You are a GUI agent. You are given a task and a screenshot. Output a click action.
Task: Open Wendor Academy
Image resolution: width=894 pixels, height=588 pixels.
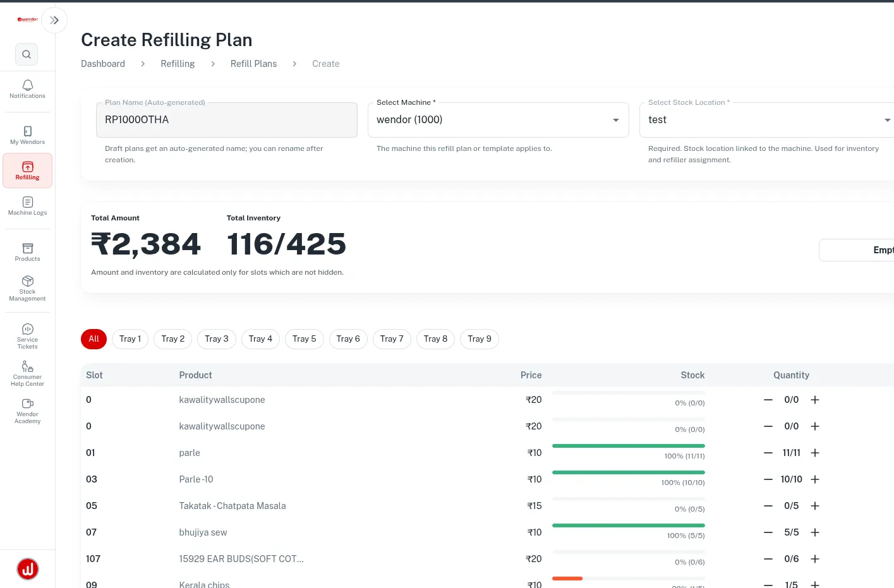click(x=27, y=411)
